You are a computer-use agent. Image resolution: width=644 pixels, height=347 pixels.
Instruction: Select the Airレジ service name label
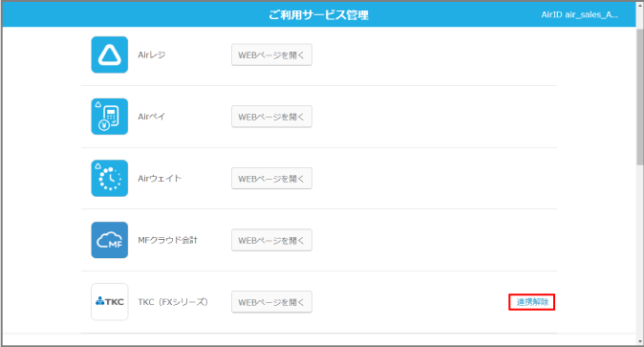point(152,54)
